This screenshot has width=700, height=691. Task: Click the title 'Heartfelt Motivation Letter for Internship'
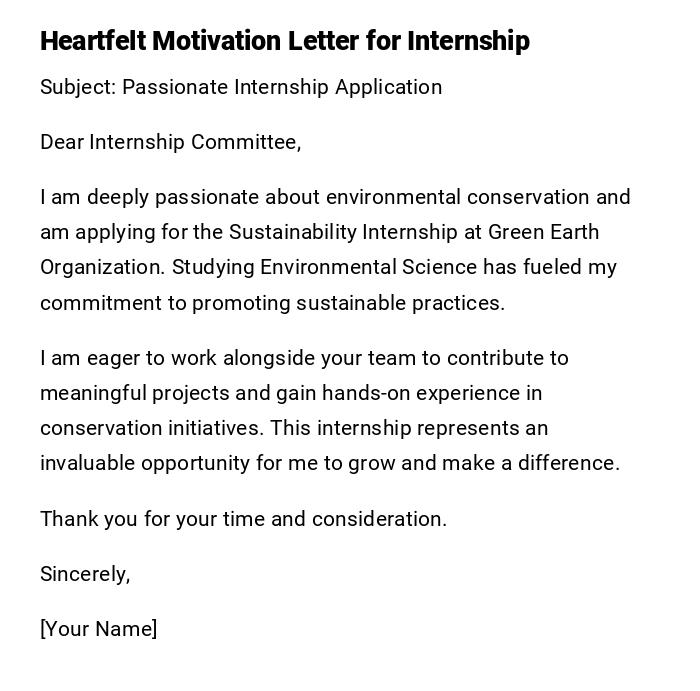tap(284, 41)
